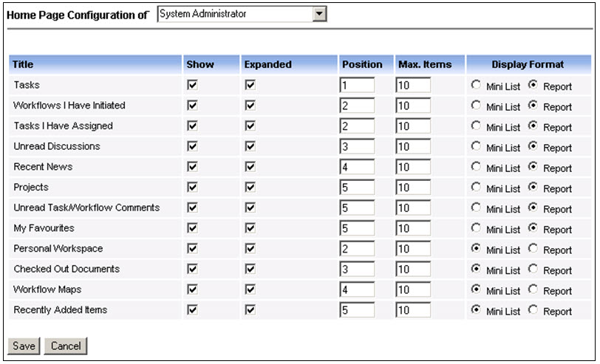Focus Position field of Workflow Maps
The image size is (600, 364).
pyautogui.click(x=357, y=290)
